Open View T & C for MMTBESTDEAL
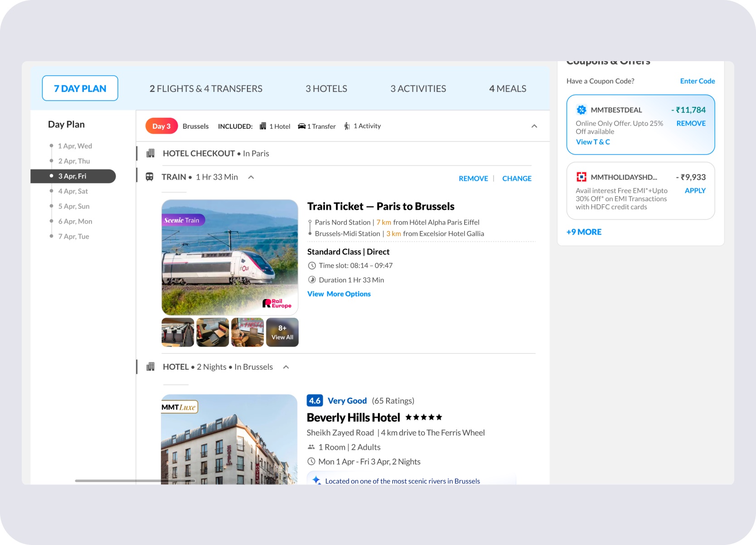The height and width of the screenshot is (545, 756). pyautogui.click(x=593, y=142)
